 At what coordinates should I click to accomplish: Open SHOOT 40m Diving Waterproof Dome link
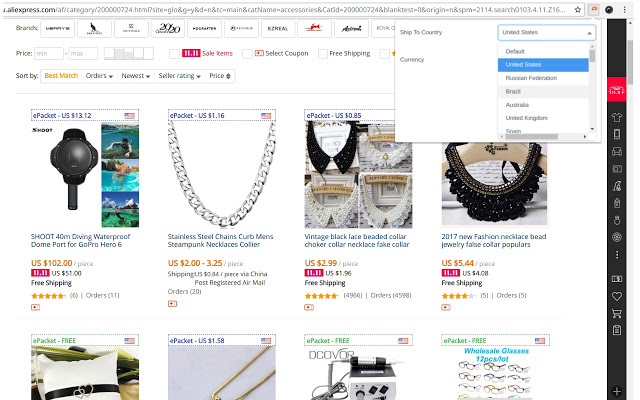tap(80, 240)
